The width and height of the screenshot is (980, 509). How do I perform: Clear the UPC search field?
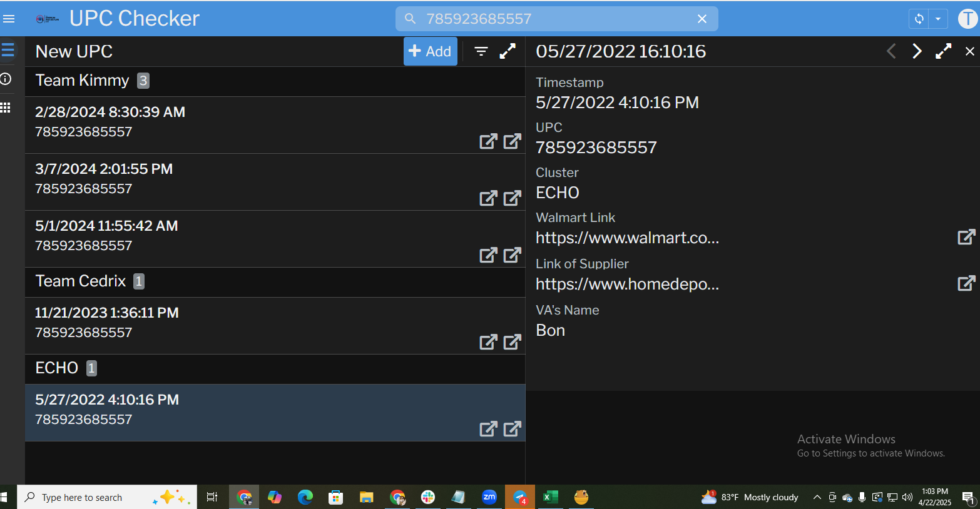pos(702,19)
